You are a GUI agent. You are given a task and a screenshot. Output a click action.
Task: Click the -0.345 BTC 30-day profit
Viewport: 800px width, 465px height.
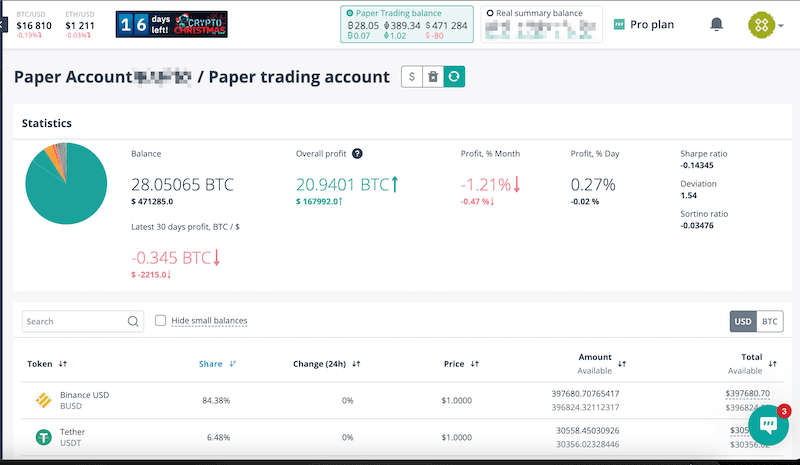tap(175, 258)
